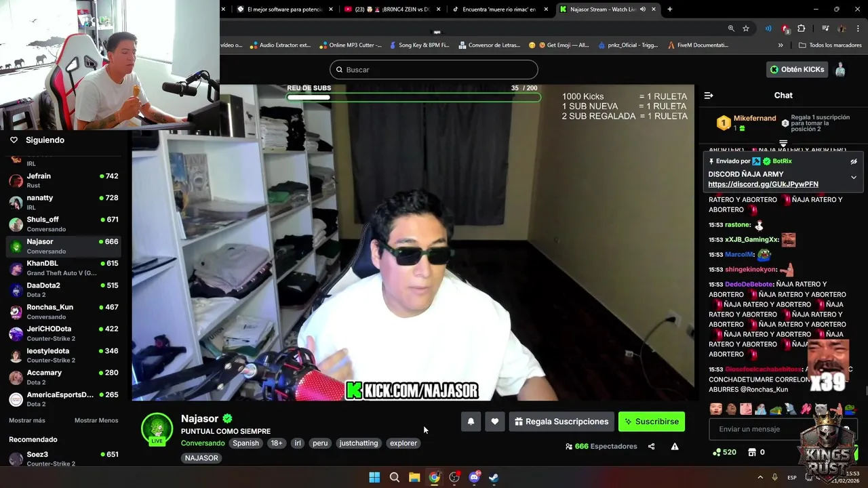Open the Chrome media control icon
868x488 pixels.
point(825,28)
